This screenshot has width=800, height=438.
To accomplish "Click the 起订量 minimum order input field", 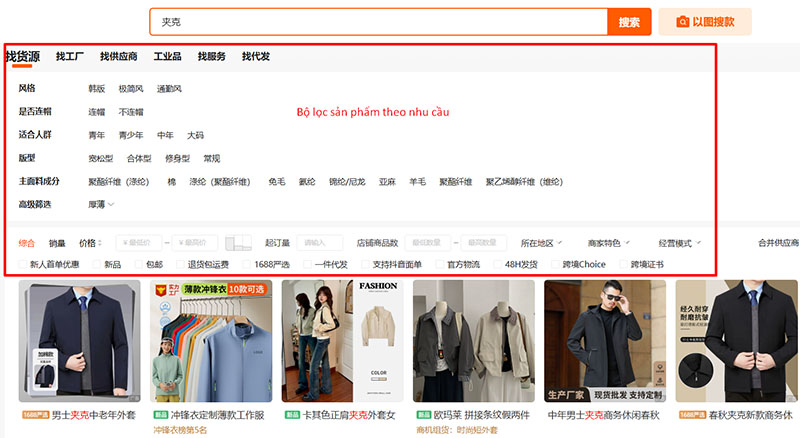I will [319, 243].
